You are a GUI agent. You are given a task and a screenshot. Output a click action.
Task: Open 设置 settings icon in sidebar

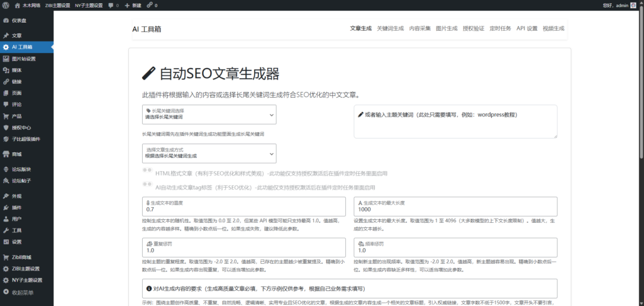(6, 242)
